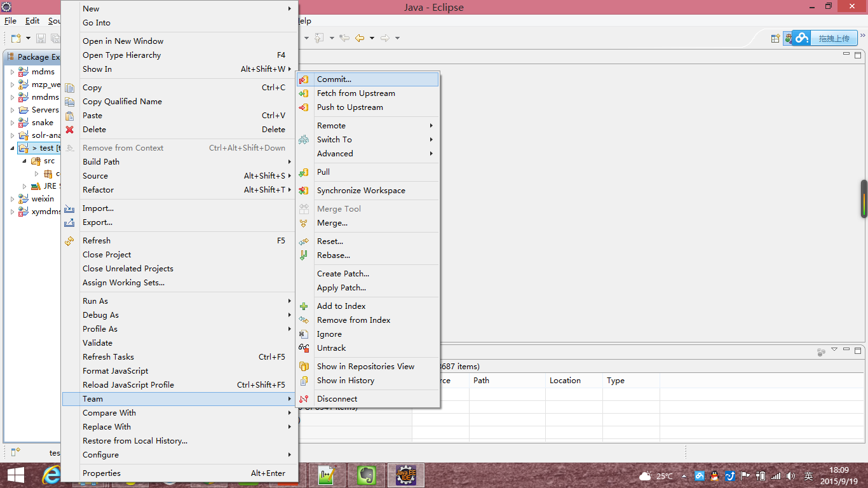Choose Properties in the context menu
The height and width of the screenshot is (488, 868).
(x=102, y=473)
